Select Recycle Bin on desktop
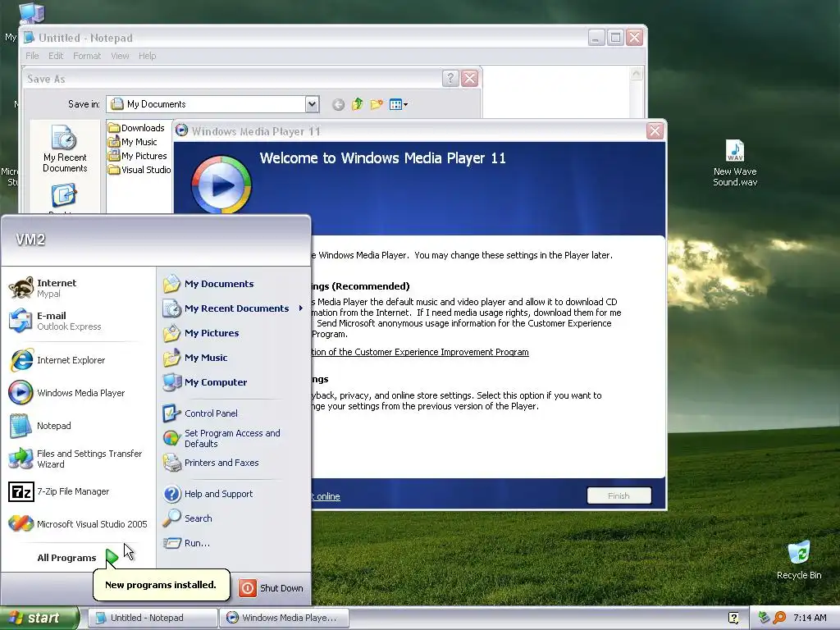Image resolution: width=840 pixels, height=630 pixels. pos(799,559)
